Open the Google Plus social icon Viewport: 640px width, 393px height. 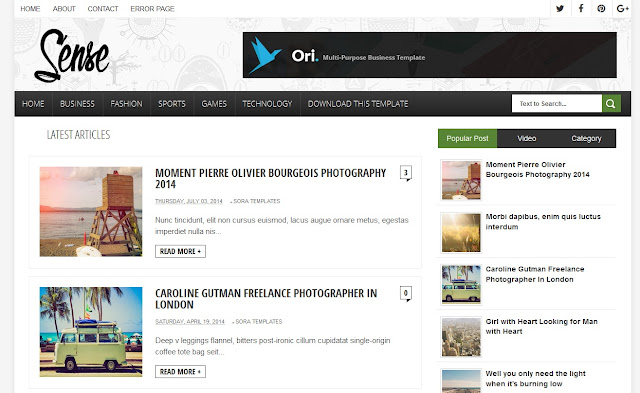coord(622,8)
